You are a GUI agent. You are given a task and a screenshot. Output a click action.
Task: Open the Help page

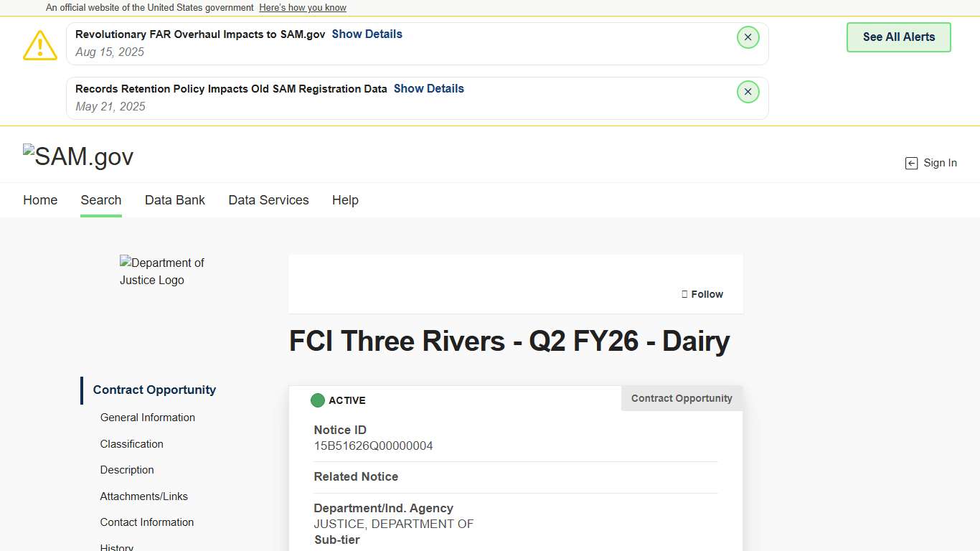click(345, 200)
